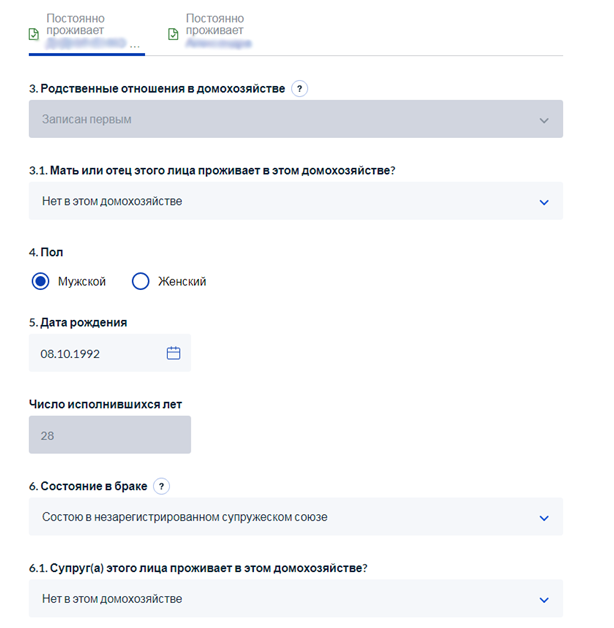614x628 pixels.
Task: Click the calendar icon in birth date field
Action: (173, 353)
